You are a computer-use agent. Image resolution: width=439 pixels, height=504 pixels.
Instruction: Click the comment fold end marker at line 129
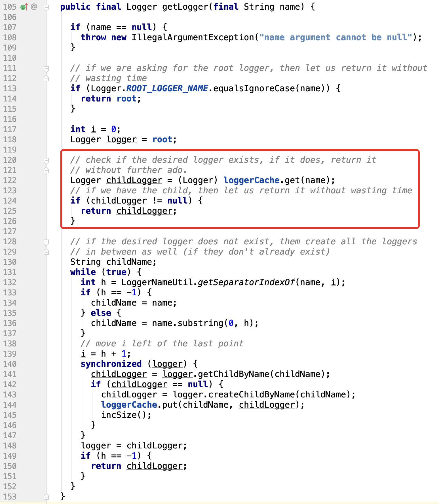[x=46, y=252]
